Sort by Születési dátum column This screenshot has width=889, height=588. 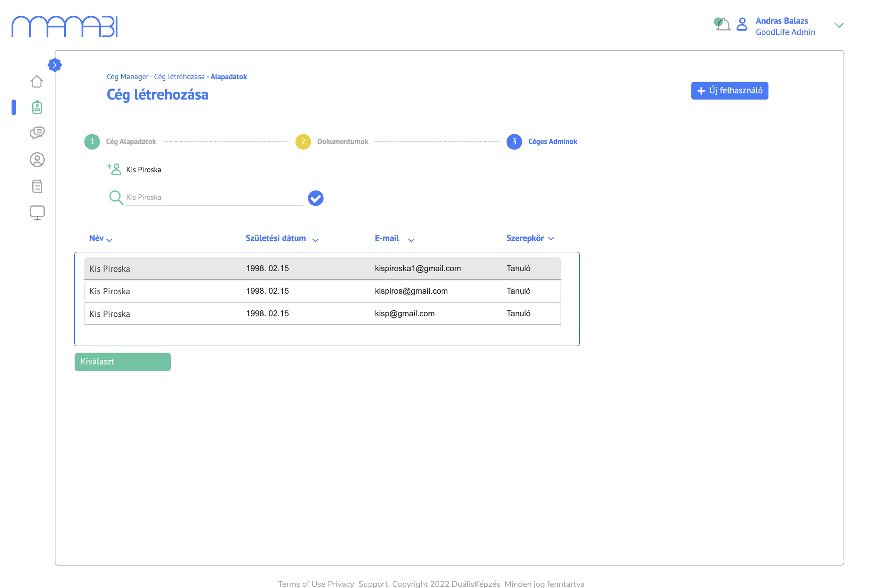[x=282, y=239]
